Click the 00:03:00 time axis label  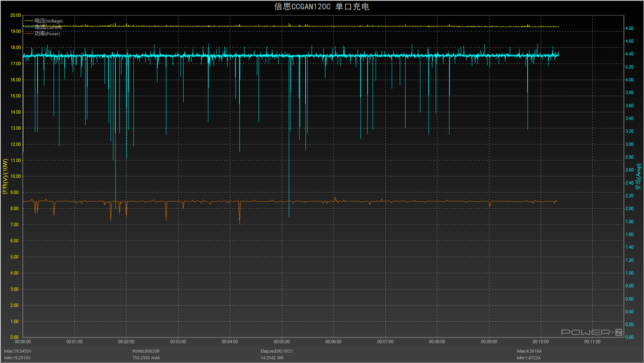tap(178, 342)
